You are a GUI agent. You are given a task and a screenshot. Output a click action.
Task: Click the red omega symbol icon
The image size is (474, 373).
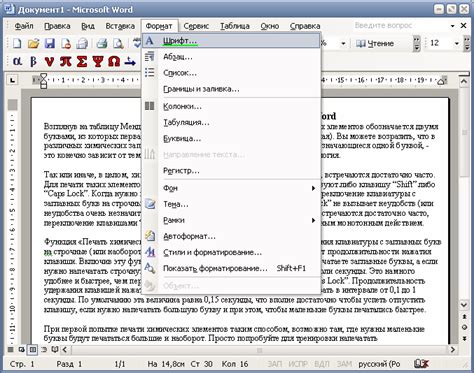(114, 62)
